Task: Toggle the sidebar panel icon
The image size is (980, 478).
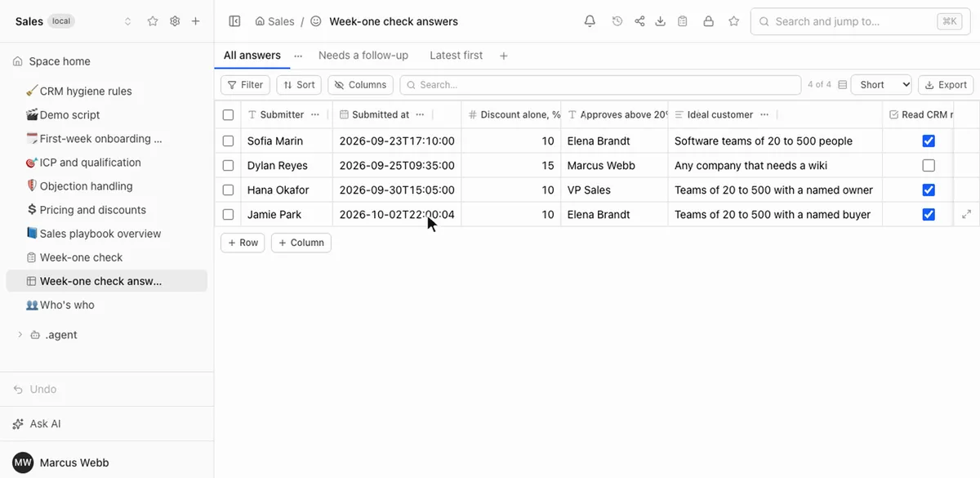Action: (x=234, y=21)
